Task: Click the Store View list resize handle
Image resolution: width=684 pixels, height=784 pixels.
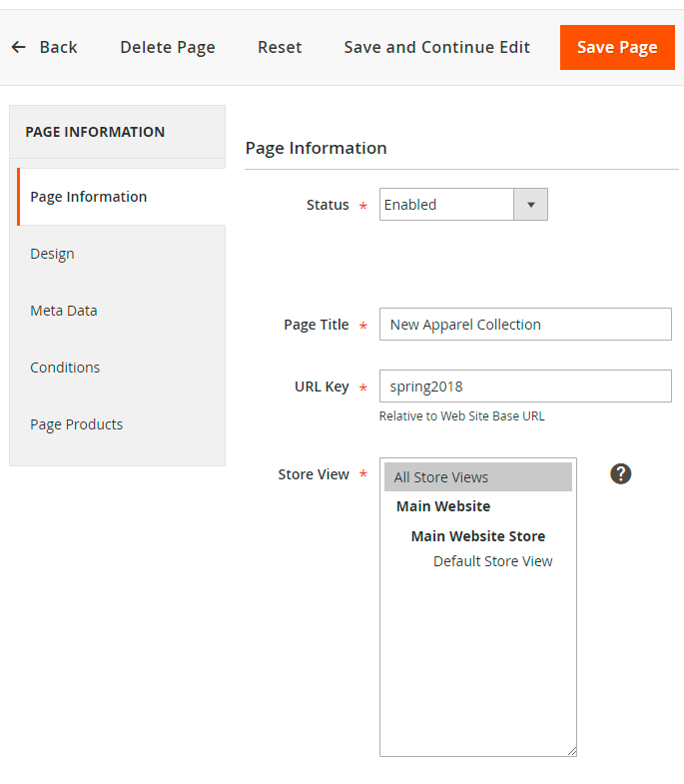Action: [x=572, y=751]
